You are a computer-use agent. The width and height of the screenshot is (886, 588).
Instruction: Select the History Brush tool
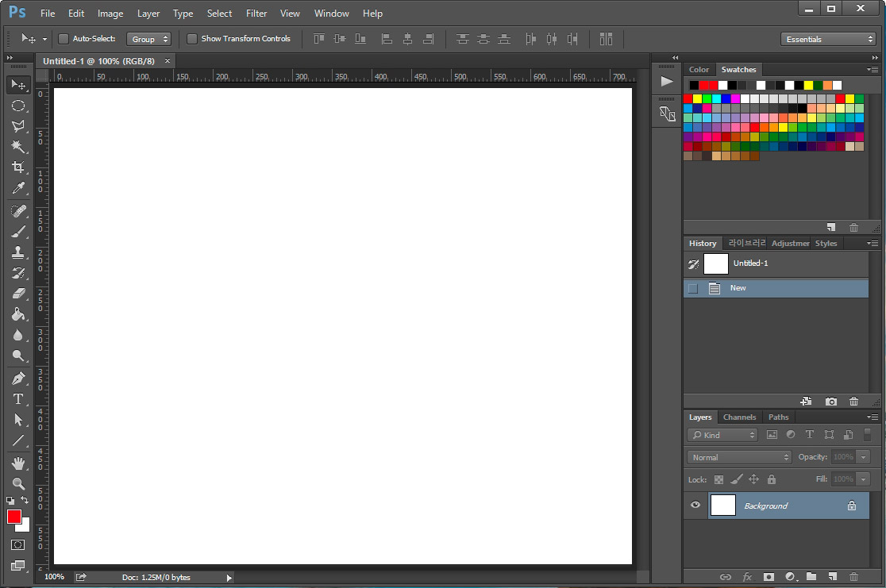[18, 273]
